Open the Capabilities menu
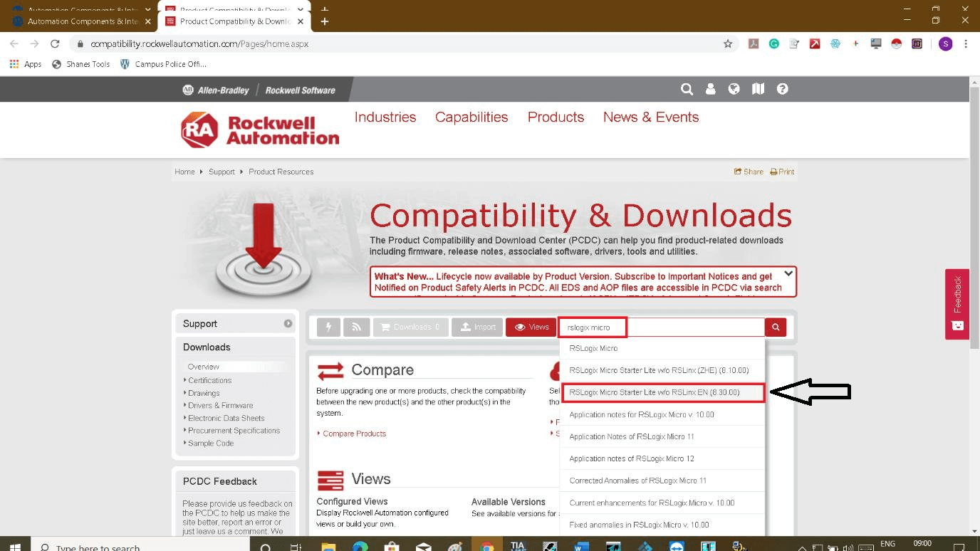 pyautogui.click(x=471, y=117)
